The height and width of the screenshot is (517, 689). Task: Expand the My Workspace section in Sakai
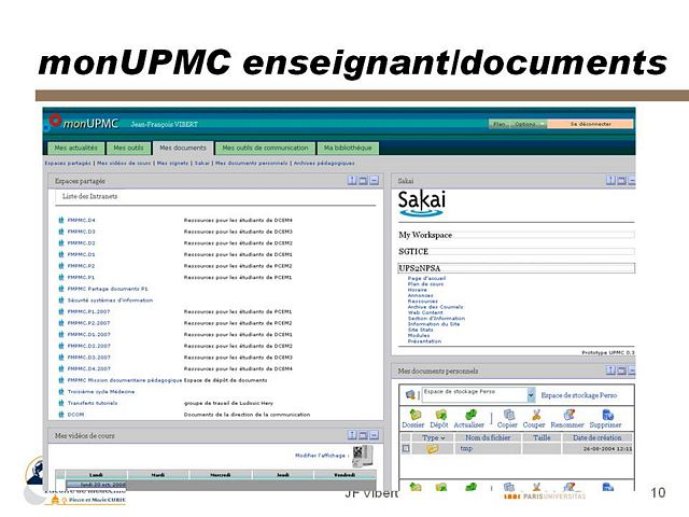tap(516, 235)
